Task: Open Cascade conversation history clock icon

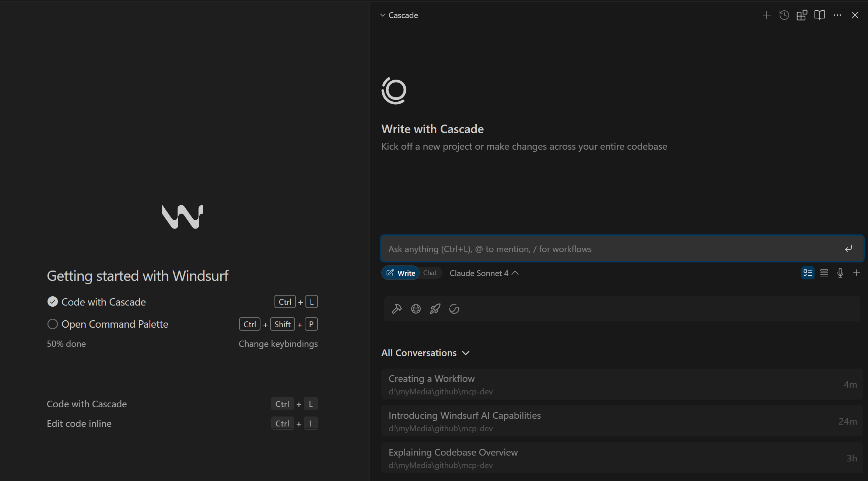Action: pyautogui.click(x=784, y=15)
